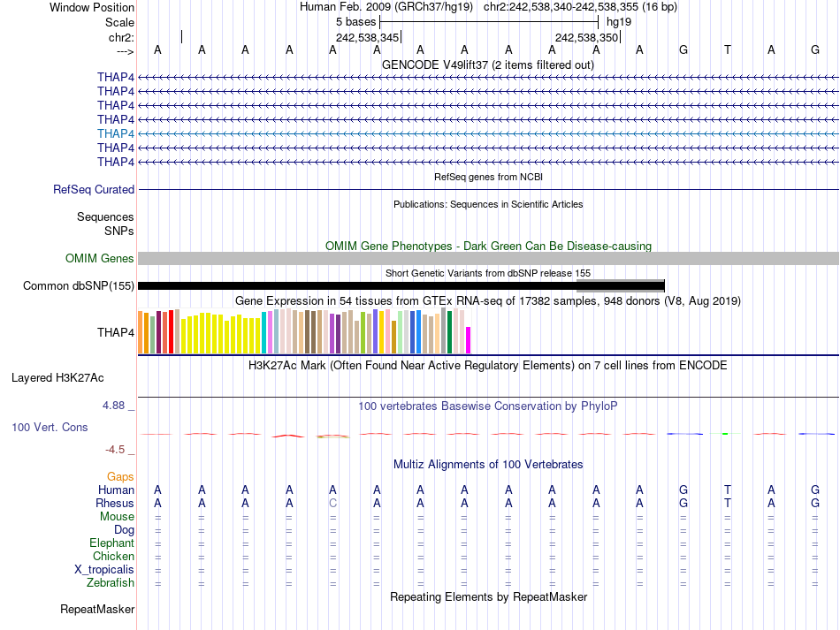Click the RepeatMasker track label
This screenshot has width=840, height=630.
coord(97,609)
